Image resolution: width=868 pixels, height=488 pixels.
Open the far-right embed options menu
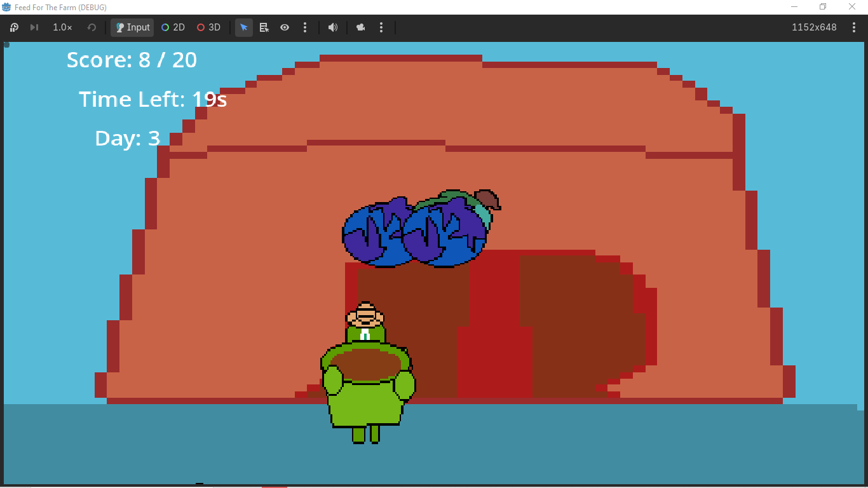tap(853, 27)
